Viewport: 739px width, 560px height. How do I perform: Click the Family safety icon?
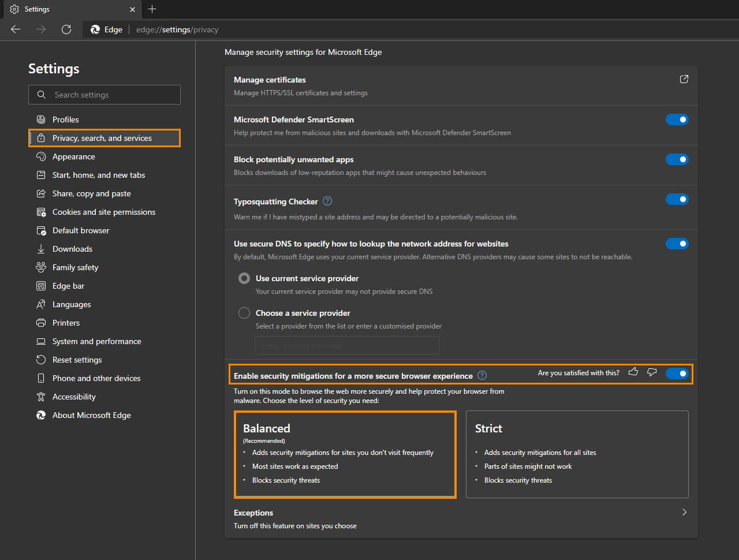tap(41, 267)
